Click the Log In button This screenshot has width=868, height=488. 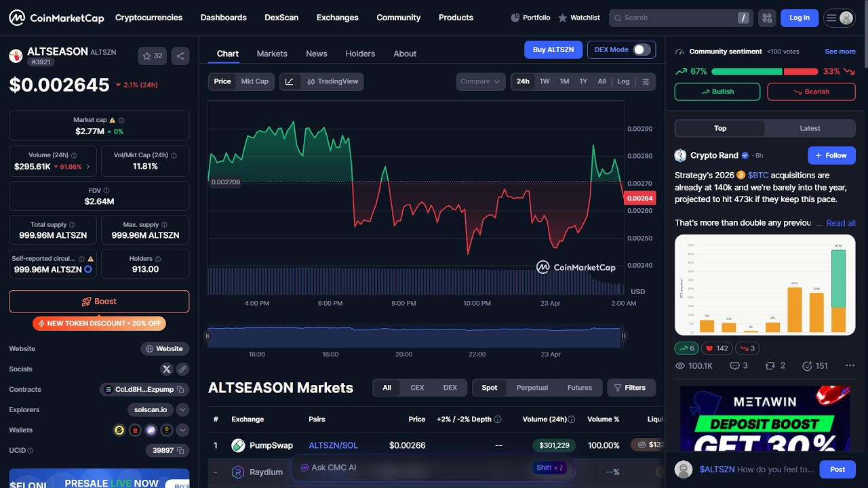tap(800, 18)
